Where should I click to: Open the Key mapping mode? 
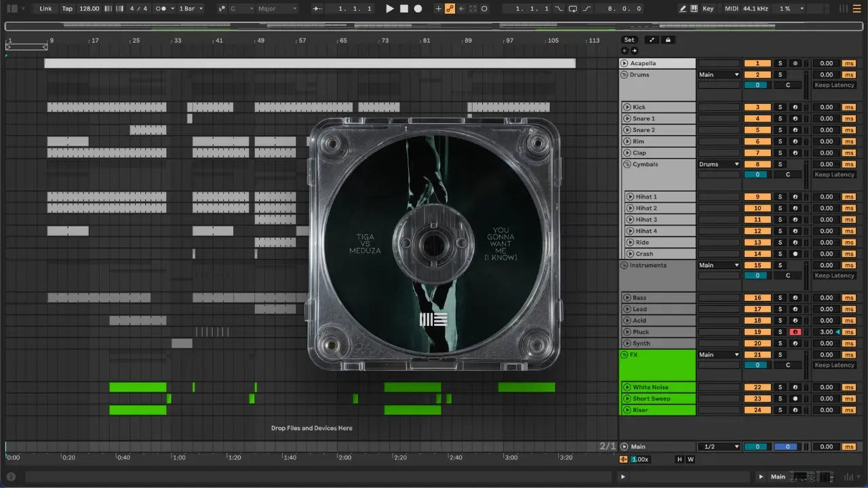point(708,9)
